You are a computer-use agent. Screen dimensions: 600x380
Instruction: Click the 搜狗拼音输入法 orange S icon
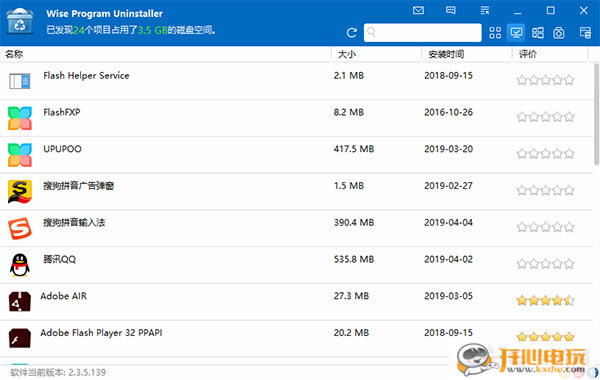tap(20, 228)
